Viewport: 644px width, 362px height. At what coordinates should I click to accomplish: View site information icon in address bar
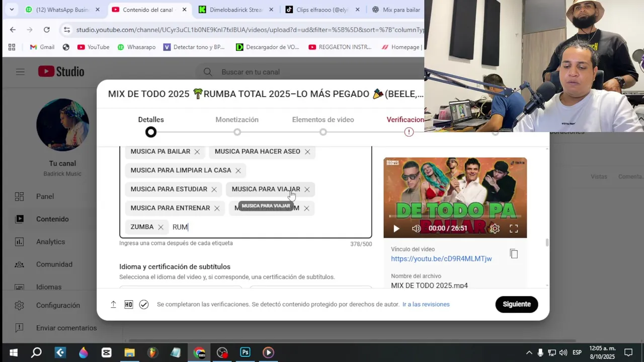66,30
